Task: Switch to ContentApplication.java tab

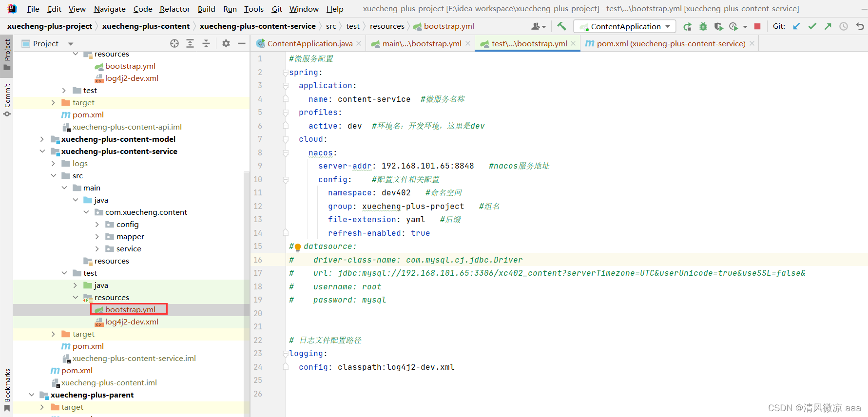Action: [x=309, y=43]
